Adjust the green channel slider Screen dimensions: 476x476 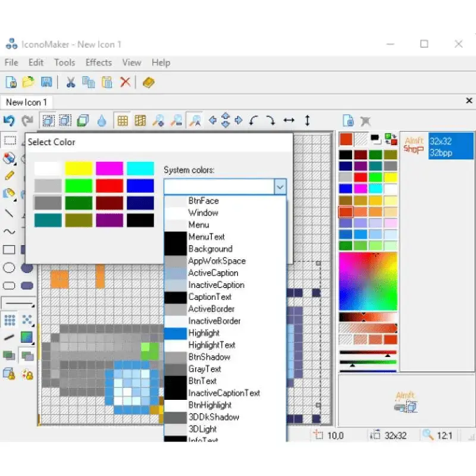pyautogui.click(x=368, y=362)
